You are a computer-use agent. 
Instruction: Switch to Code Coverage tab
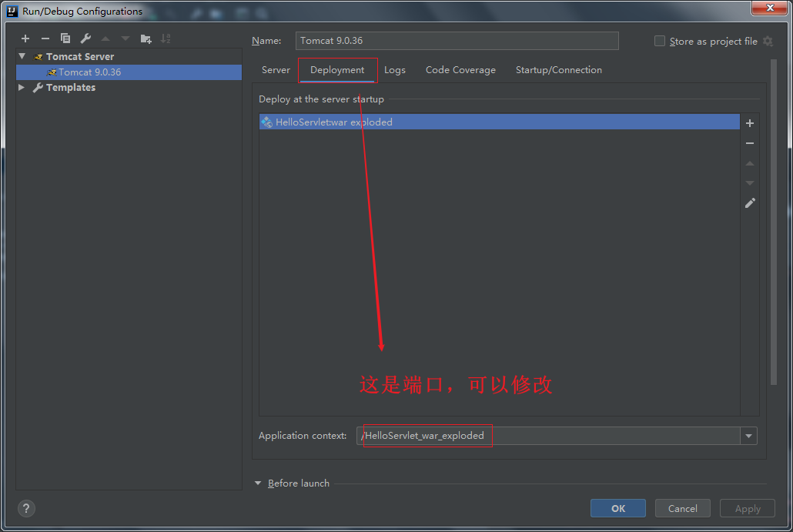(x=460, y=70)
